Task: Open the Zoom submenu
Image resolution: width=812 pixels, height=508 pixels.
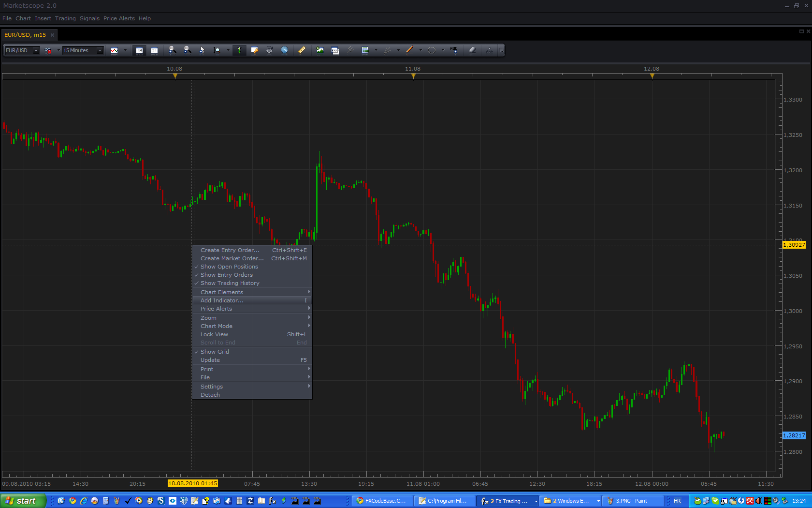Action: (252, 318)
